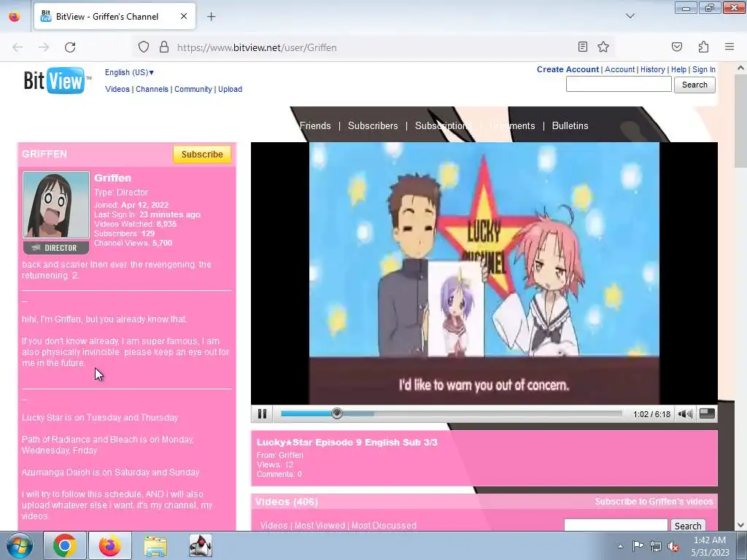
Task: Open the Friends channel tab
Action: point(315,125)
